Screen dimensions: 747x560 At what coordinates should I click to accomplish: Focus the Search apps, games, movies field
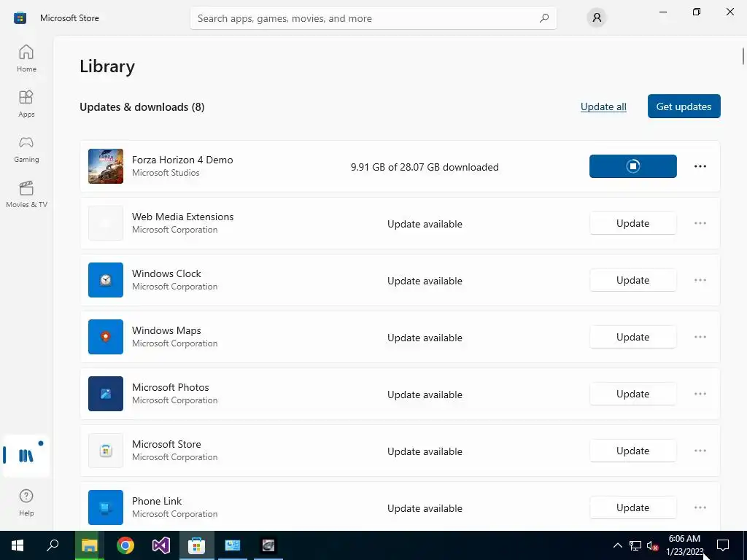(x=373, y=18)
